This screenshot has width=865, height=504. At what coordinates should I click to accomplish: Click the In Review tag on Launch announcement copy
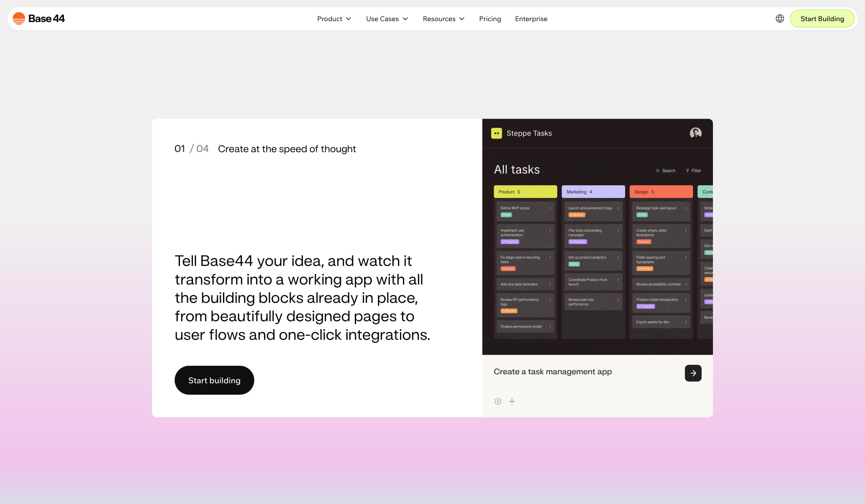(577, 215)
